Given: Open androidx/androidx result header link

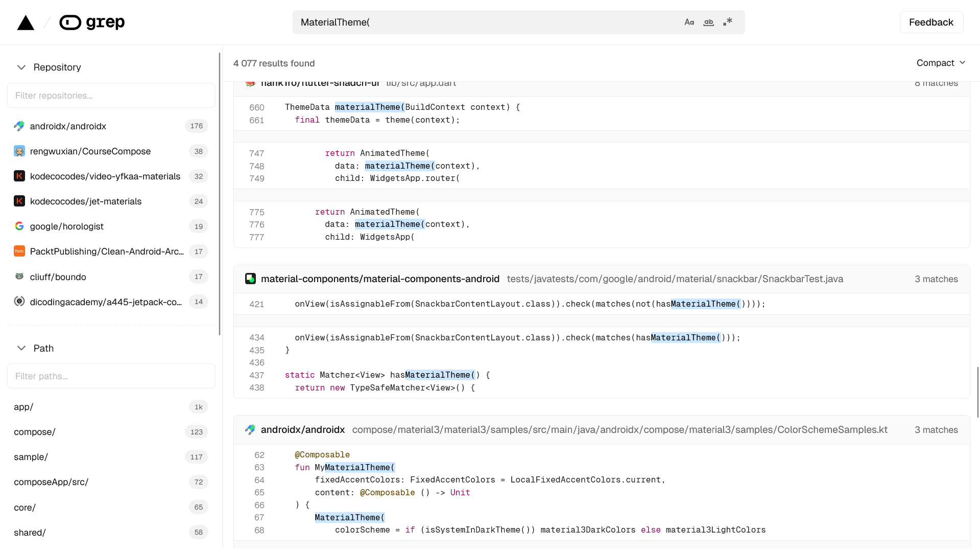Looking at the screenshot, I should pyautogui.click(x=303, y=430).
